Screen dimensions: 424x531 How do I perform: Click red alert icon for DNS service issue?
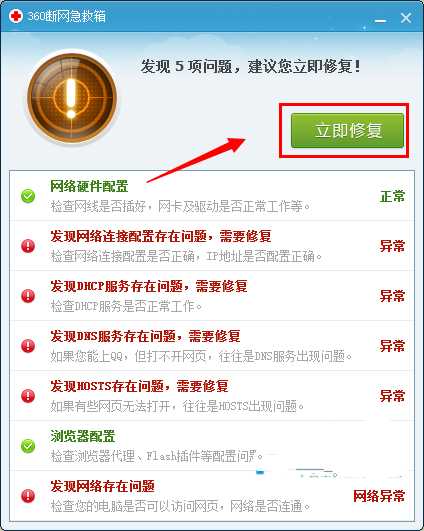click(28, 346)
